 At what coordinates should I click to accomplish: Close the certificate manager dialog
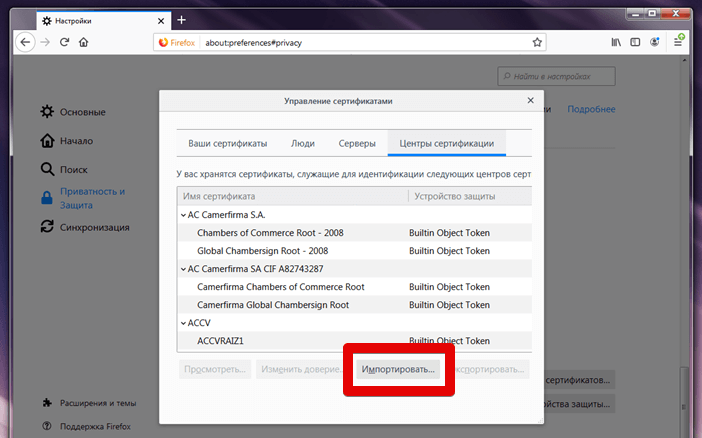[x=531, y=100]
